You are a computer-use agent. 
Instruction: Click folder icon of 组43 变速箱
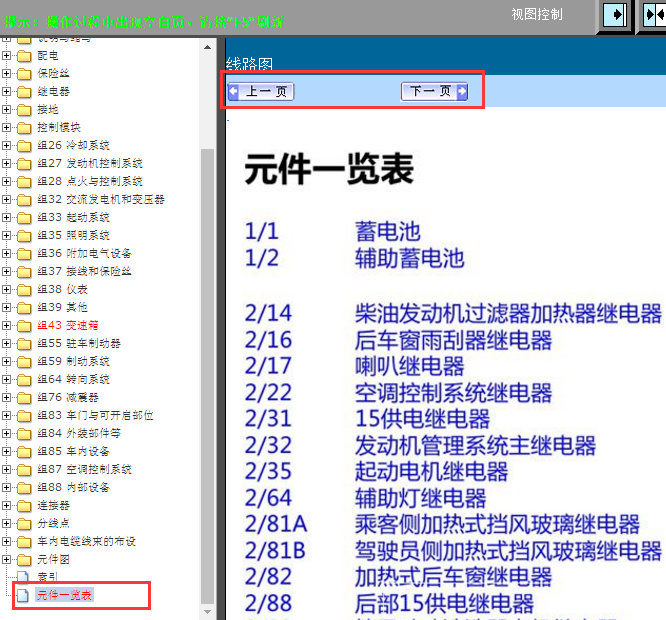(24, 326)
